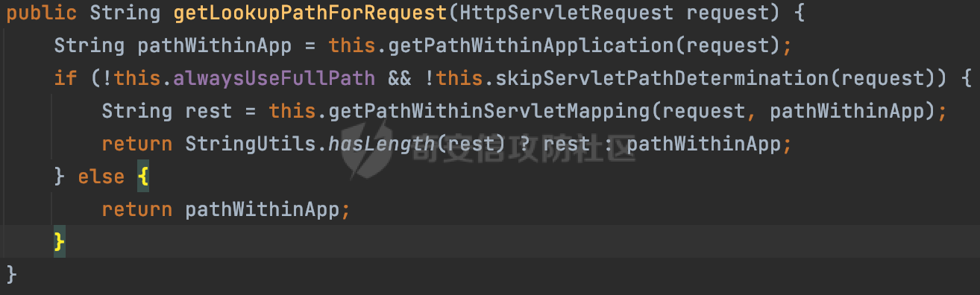Image resolution: width=980 pixels, height=295 pixels.
Task: Click the getPathWithinApplication method call
Action: 530,45
